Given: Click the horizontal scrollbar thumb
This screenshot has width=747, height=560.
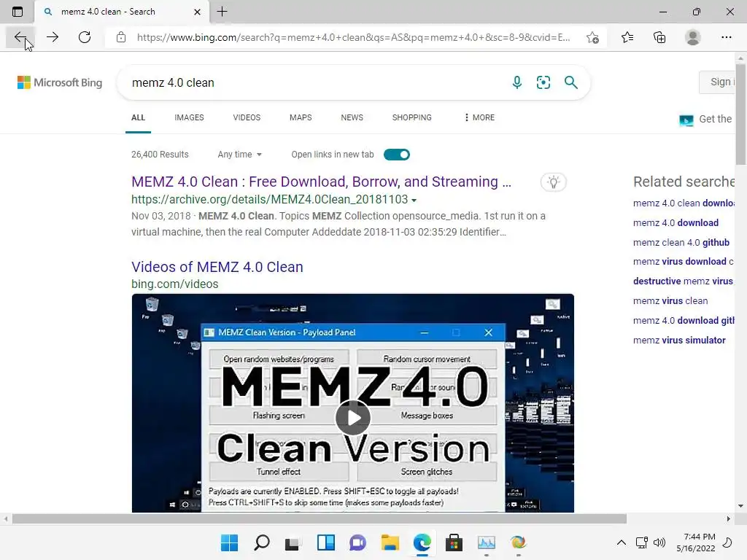Looking at the screenshot, I should (x=320, y=518).
